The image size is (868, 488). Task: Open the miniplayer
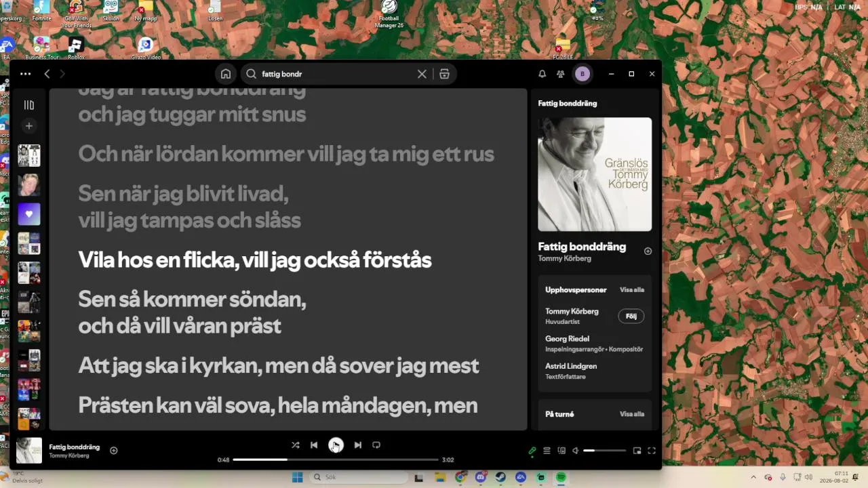pos(637,451)
